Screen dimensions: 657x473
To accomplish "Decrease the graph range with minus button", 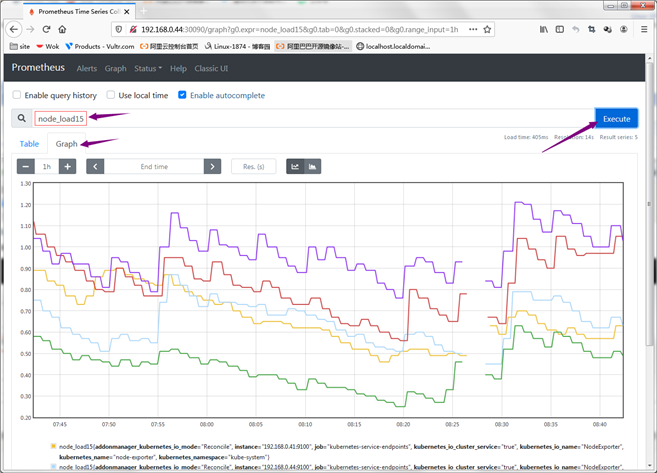I will [x=26, y=166].
